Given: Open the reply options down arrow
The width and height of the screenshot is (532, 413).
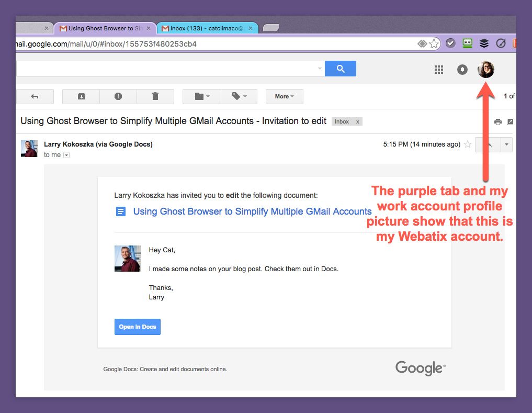Looking at the screenshot, I should coord(506,144).
